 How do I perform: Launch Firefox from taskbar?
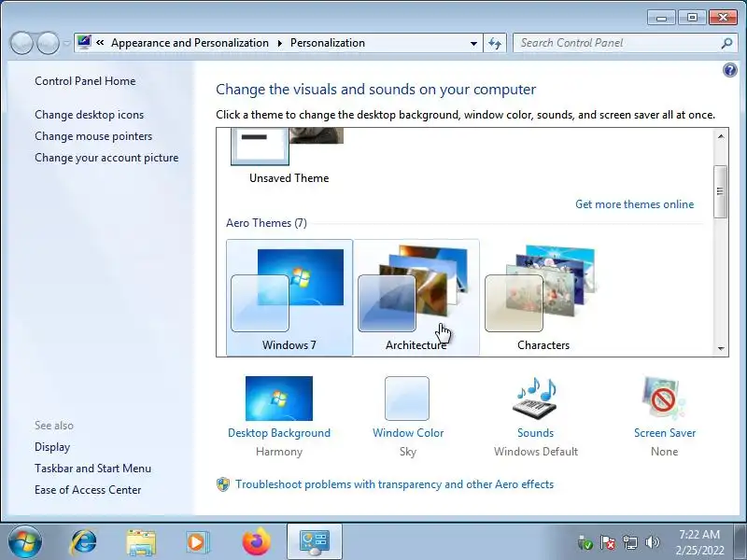pos(256,542)
